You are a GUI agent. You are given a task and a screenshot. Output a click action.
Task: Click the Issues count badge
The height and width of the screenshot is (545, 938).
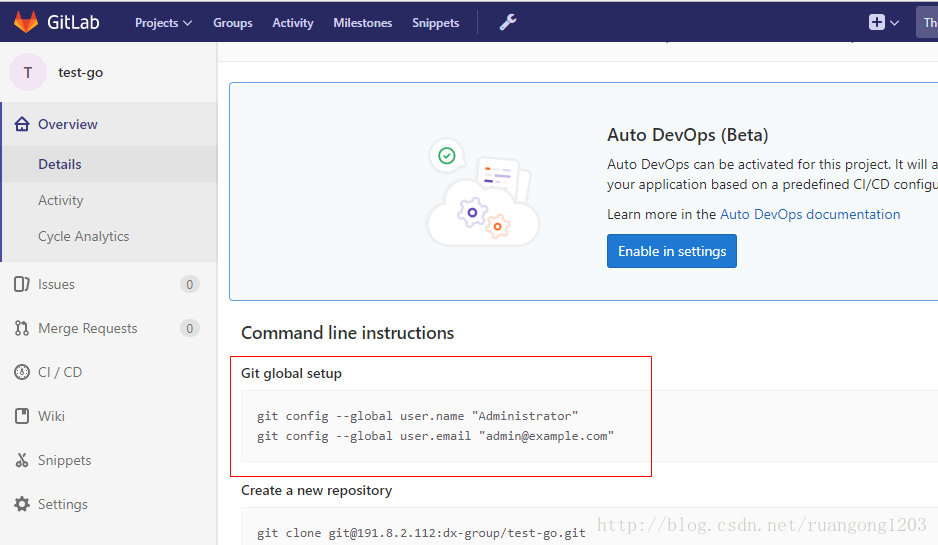pos(190,284)
